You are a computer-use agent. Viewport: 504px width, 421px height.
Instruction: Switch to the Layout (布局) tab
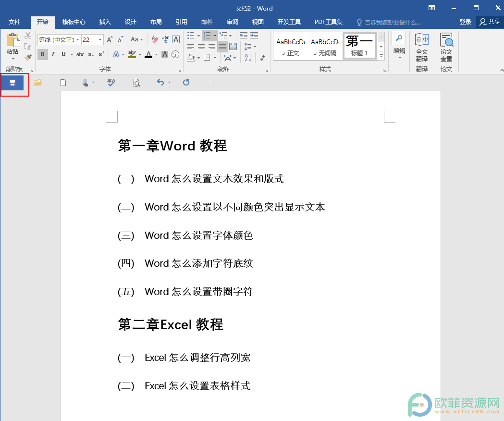click(x=156, y=22)
